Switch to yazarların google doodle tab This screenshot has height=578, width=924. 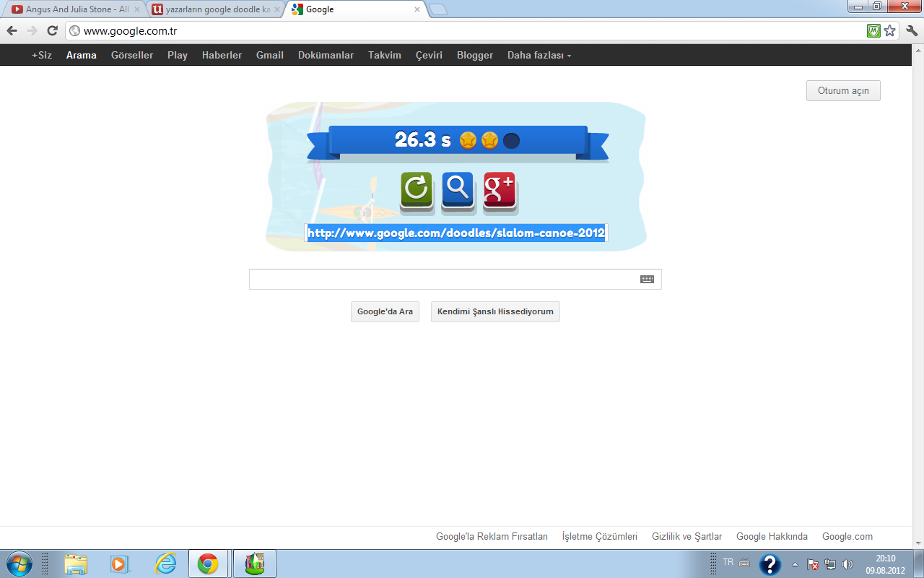pos(215,9)
